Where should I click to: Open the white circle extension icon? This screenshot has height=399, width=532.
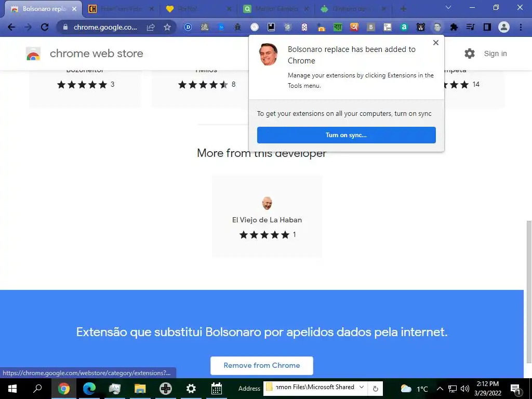pyautogui.click(x=255, y=27)
